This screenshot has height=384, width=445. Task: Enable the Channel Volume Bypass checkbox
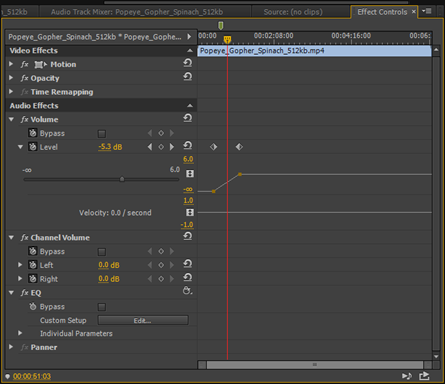point(102,252)
